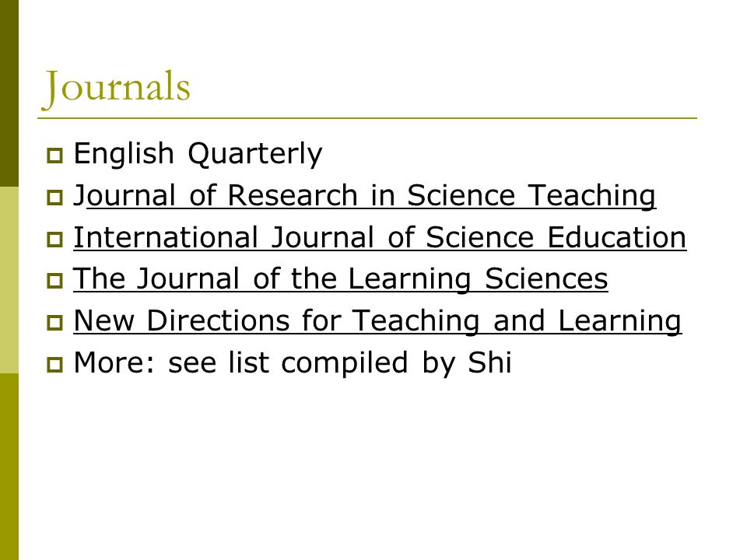Image resolution: width=747 pixels, height=560 pixels.
Task: Click the horizontal rule under the Journals title
Action: pos(367,117)
